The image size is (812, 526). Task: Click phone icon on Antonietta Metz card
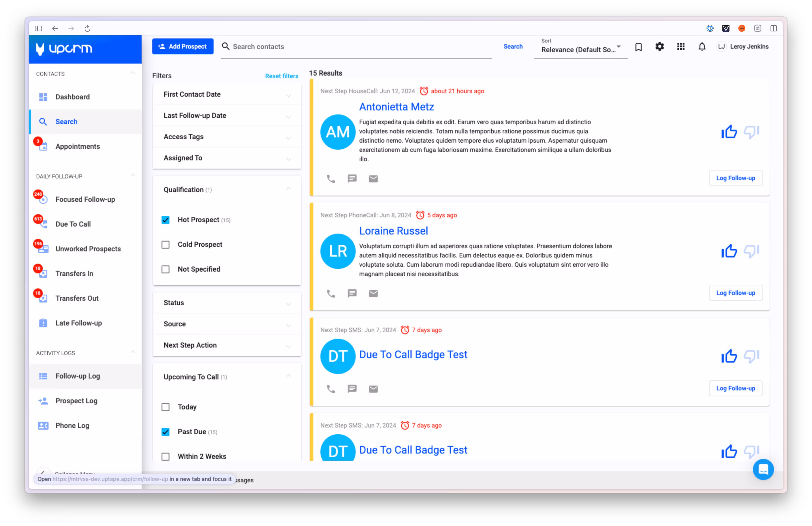pyautogui.click(x=331, y=178)
